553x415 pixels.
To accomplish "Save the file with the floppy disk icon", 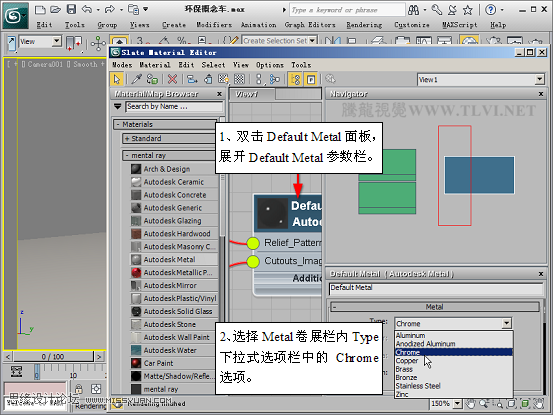I will click(72, 10).
